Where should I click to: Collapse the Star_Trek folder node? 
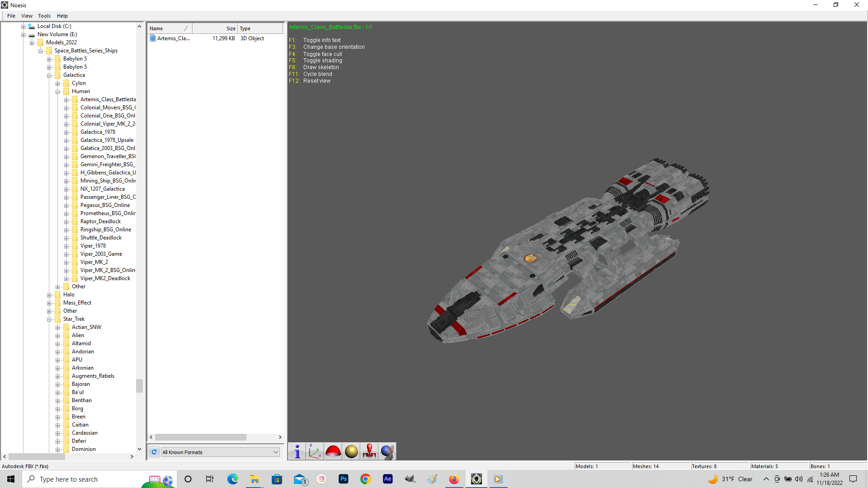(x=49, y=319)
